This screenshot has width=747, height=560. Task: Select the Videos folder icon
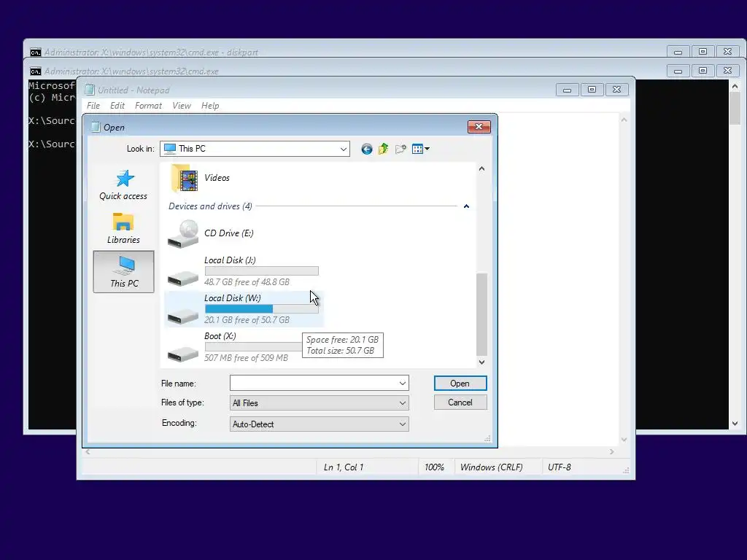coord(184,178)
